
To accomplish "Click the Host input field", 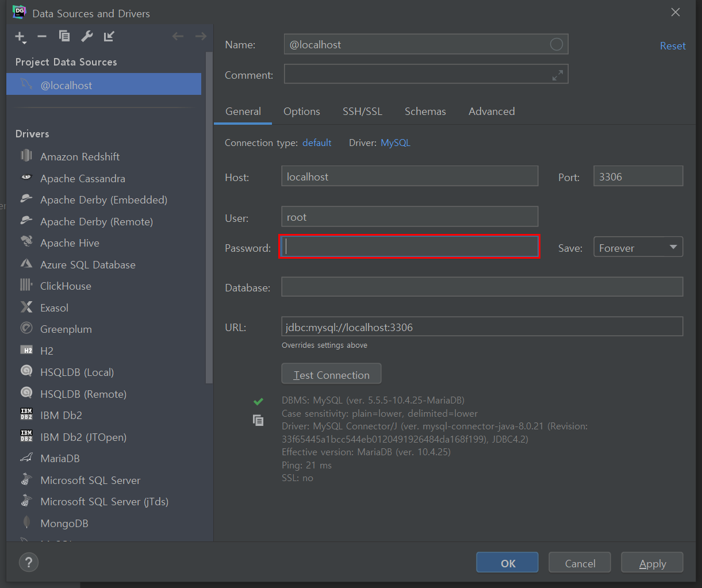I will (x=410, y=176).
